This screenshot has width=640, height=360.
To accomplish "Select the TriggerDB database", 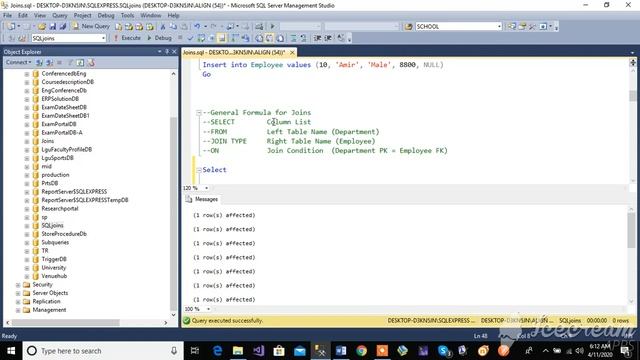I will tap(54, 259).
